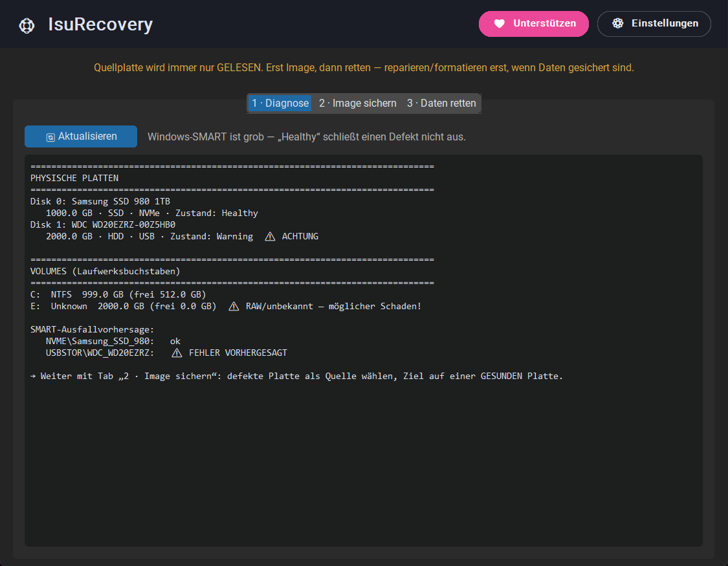The width and height of the screenshot is (728, 566).
Task: Click RAW/unbekannt — möglicher Schaden! text
Action: 333,306
